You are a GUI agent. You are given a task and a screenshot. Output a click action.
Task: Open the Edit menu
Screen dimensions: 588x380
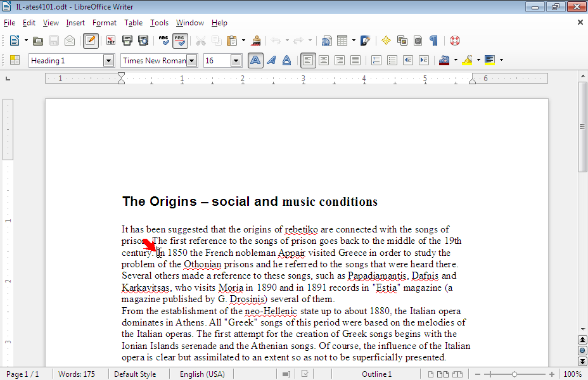(29, 23)
